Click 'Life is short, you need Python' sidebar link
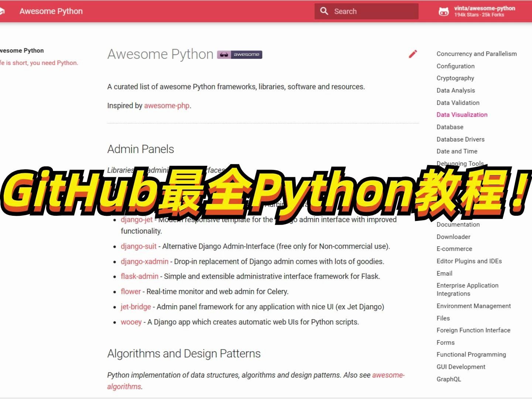Screen dimensions: 532x399 pyautogui.click(x=39, y=63)
